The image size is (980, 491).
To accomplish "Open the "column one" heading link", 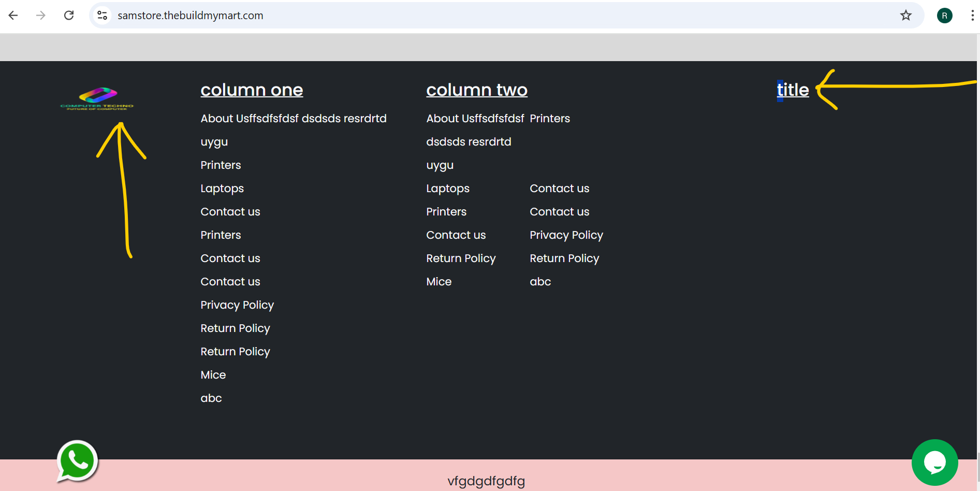I will pyautogui.click(x=252, y=90).
